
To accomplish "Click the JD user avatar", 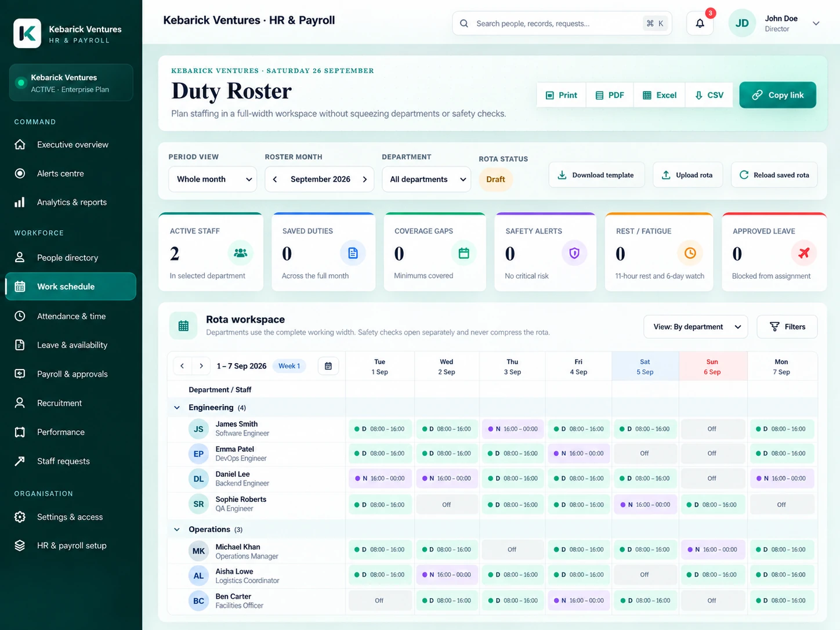I will pyautogui.click(x=742, y=23).
